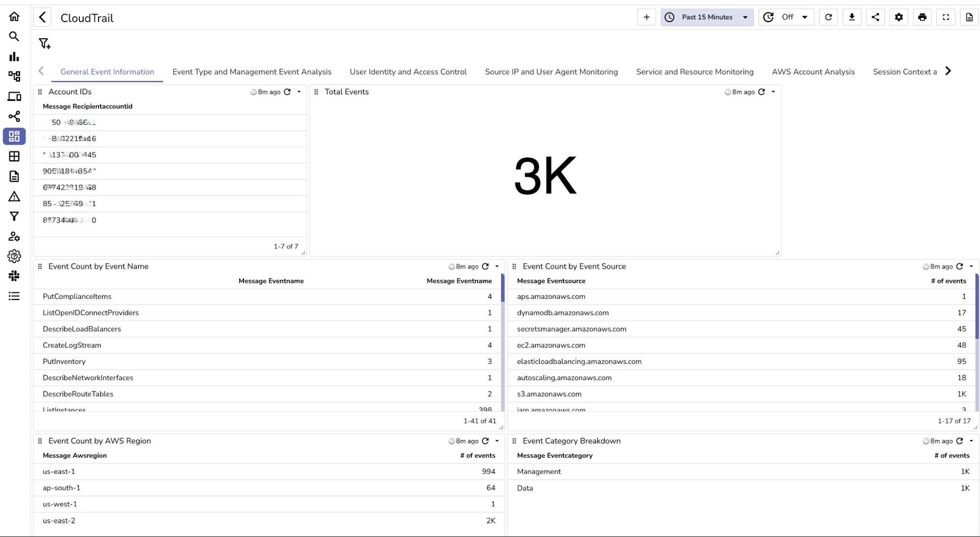Click the Download icon in the toolbar
The image size is (980, 537).
(852, 17)
